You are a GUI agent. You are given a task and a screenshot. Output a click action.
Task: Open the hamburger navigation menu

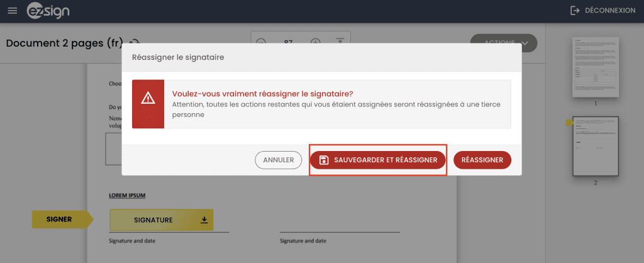click(x=13, y=11)
